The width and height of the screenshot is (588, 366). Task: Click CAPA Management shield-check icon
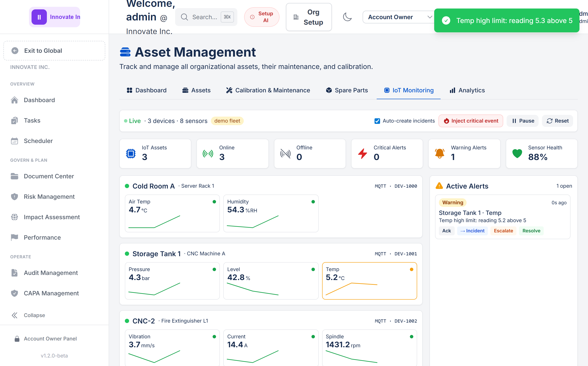pyautogui.click(x=14, y=293)
